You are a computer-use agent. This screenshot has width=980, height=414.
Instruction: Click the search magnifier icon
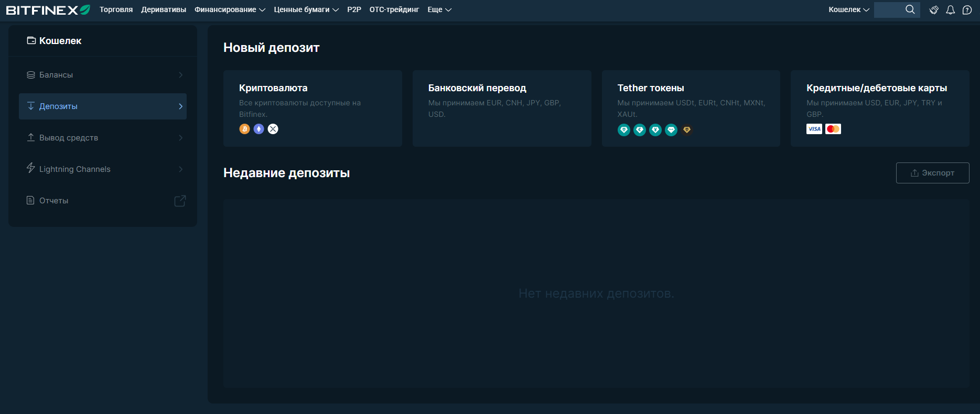click(910, 9)
